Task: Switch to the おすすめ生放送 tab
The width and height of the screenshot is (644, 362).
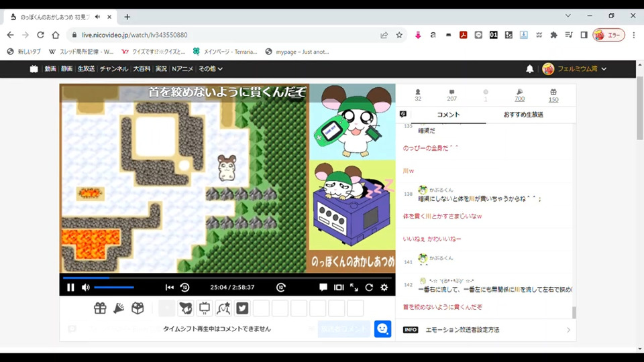Action: pos(523,115)
